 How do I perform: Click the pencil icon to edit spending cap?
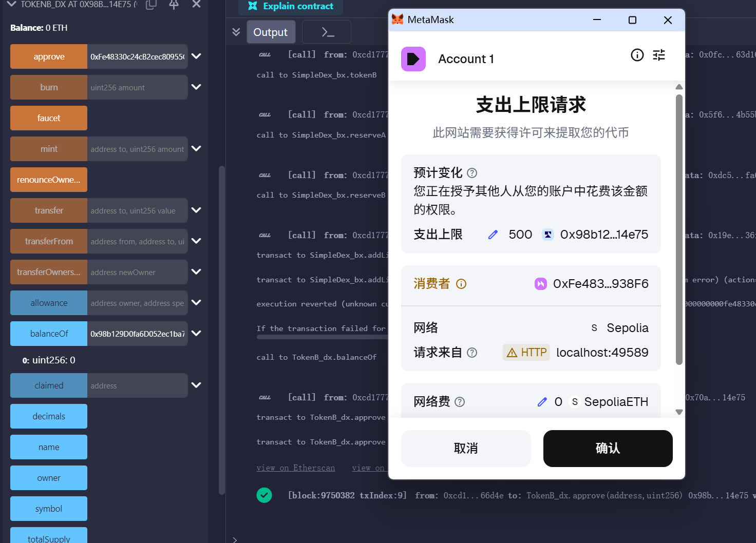tap(493, 235)
